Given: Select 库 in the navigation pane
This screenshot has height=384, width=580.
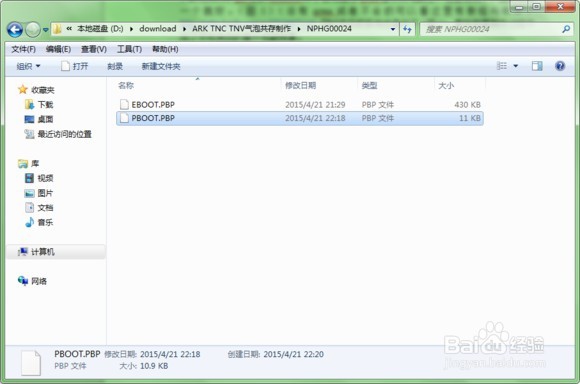Looking at the screenshot, I should point(35,164).
